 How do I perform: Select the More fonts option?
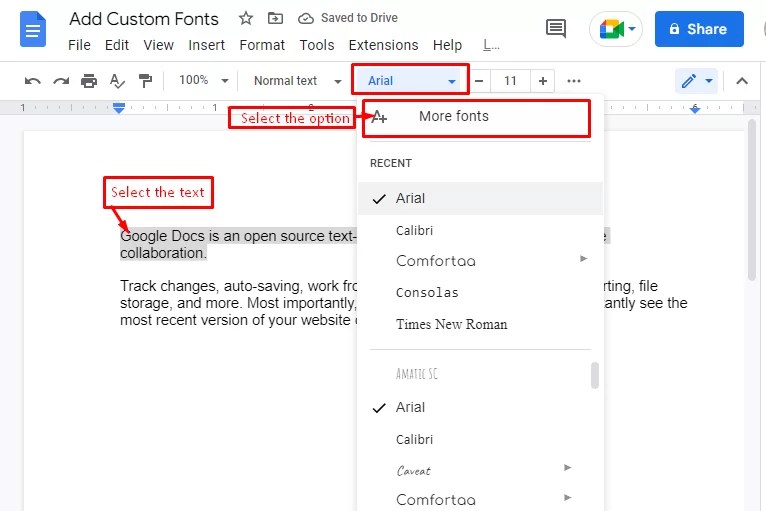(x=477, y=116)
